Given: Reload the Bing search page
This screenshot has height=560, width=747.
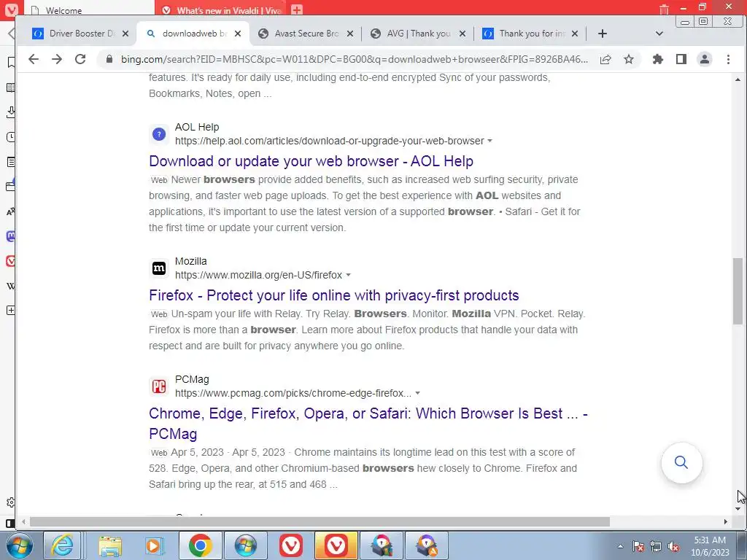Looking at the screenshot, I should coord(80,59).
